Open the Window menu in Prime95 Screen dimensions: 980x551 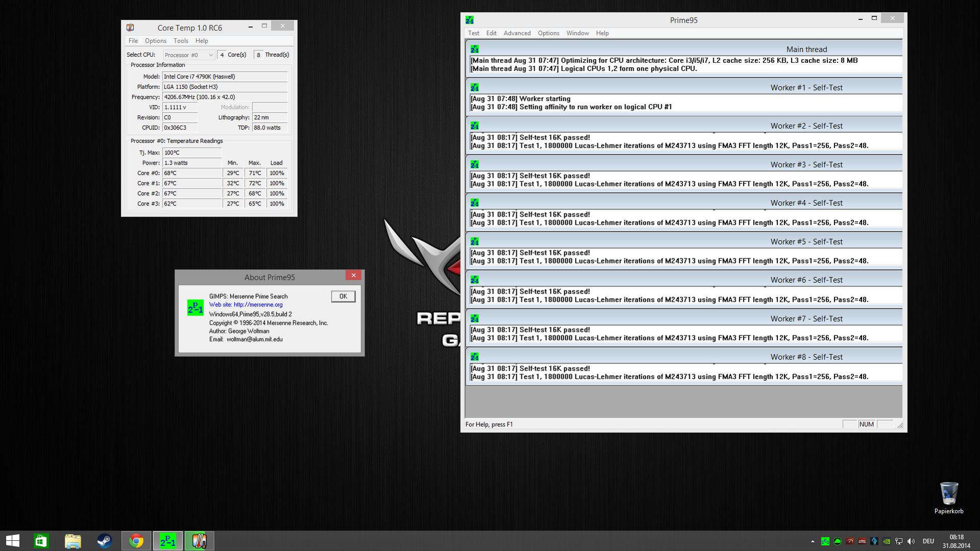[x=578, y=33]
